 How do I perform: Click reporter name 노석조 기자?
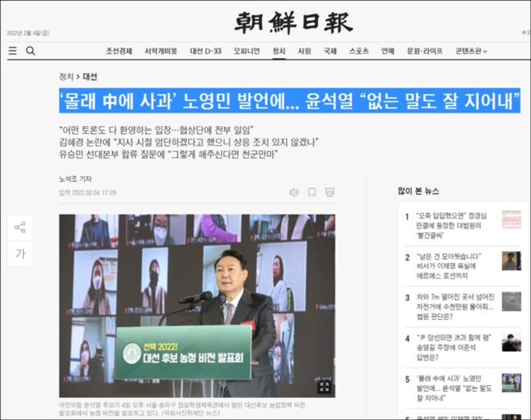point(76,179)
